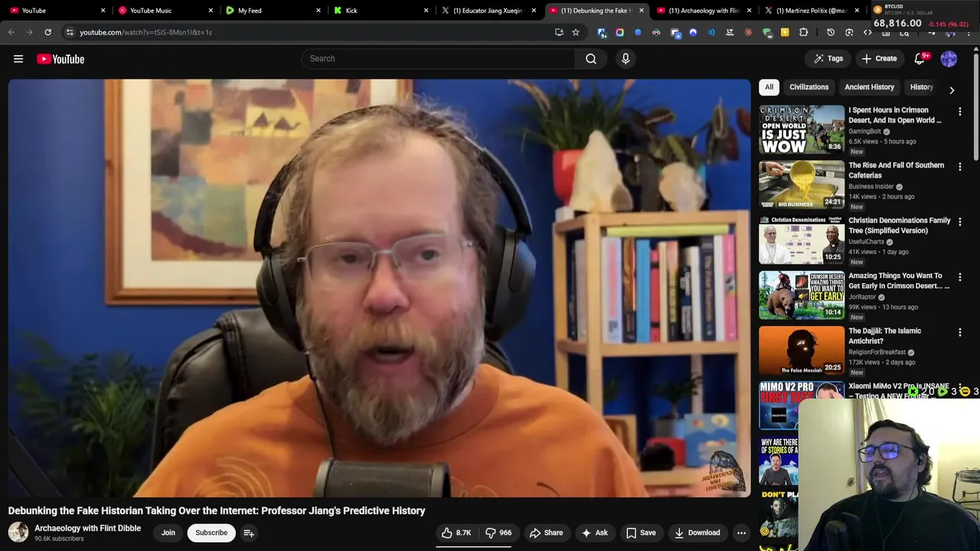Viewport: 980px width, 551px height.
Task: Click the Join channel membership button
Action: click(x=168, y=533)
